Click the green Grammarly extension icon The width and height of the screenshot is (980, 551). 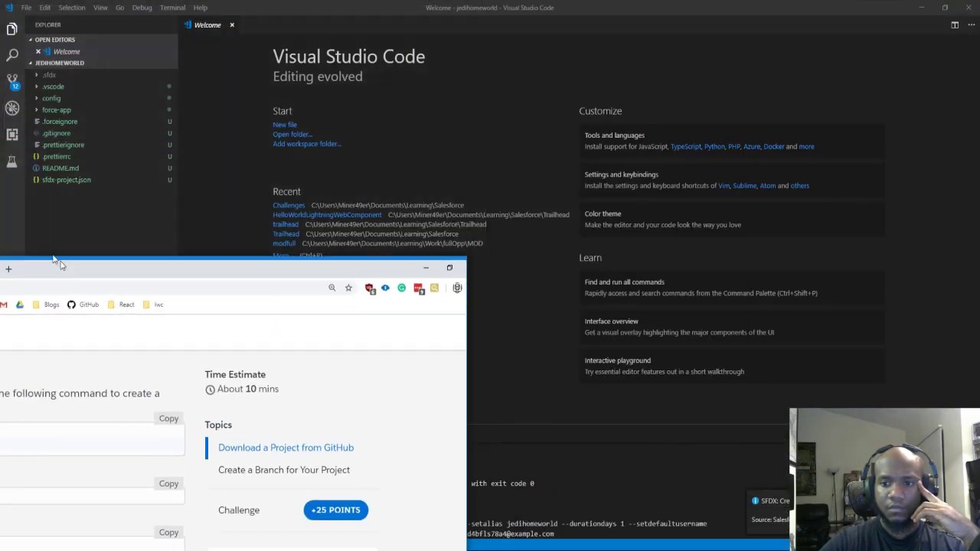point(401,288)
